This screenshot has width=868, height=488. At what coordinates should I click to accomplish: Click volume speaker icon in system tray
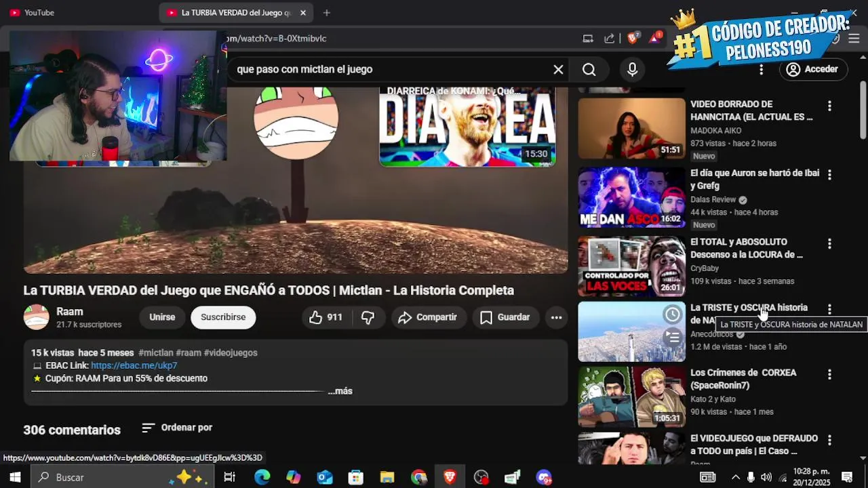[x=766, y=477]
